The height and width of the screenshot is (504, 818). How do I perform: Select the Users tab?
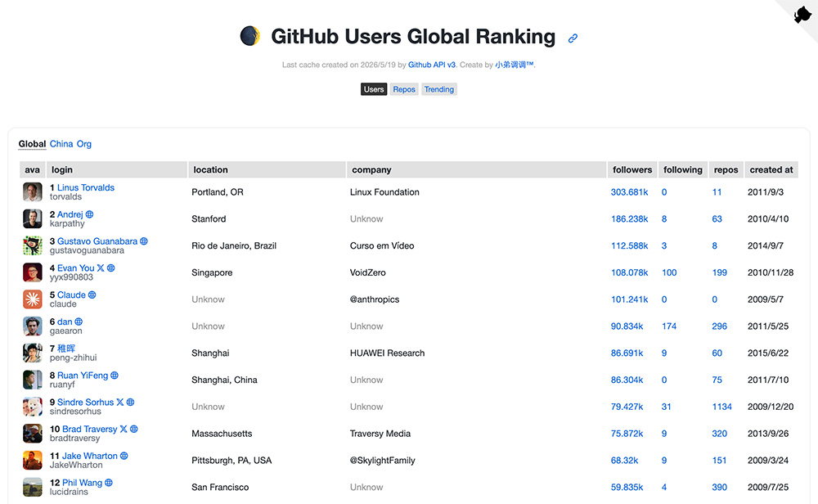click(x=374, y=89)
